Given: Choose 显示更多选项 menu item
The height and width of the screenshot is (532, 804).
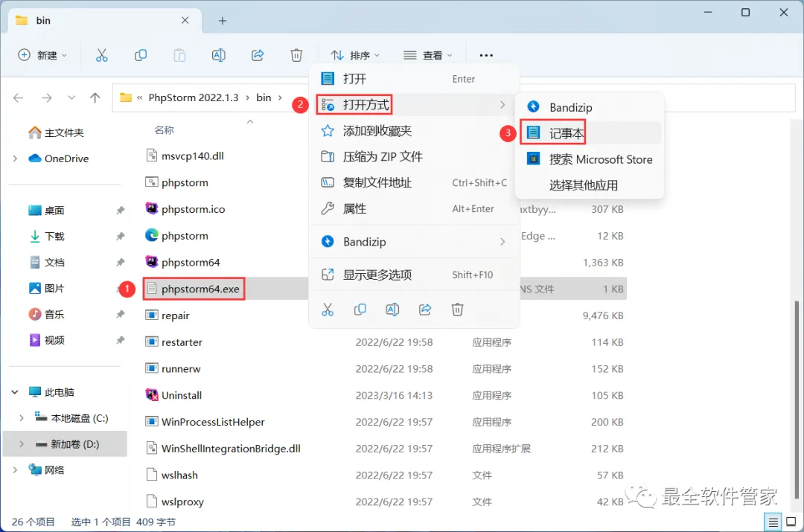Looking at the screenshot, I should [x=415, y=275].
